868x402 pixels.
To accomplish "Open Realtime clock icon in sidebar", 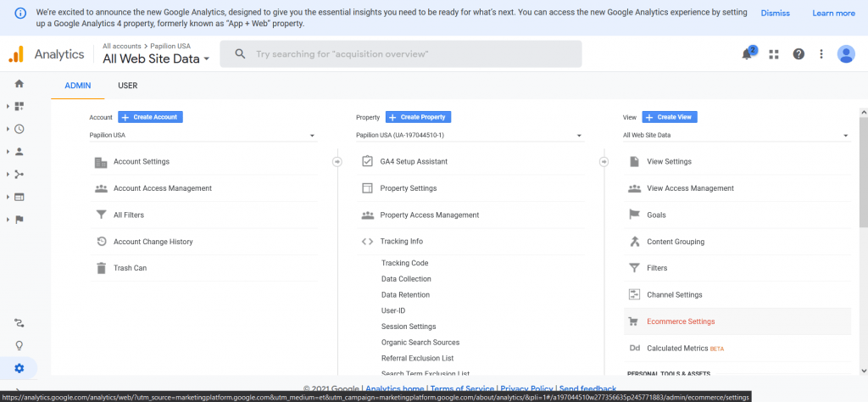I will [x=19, y=129].
